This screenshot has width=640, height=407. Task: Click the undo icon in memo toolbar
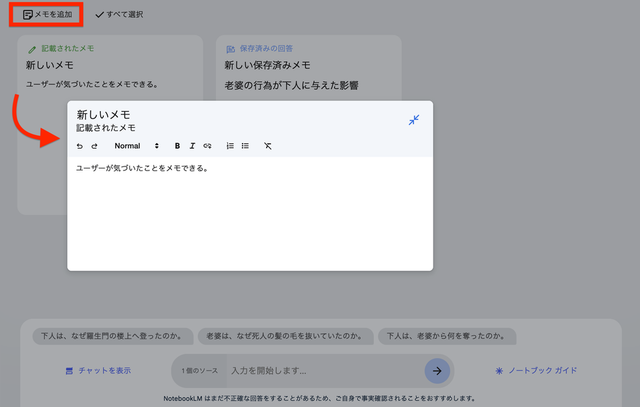[x=80, y=146]
